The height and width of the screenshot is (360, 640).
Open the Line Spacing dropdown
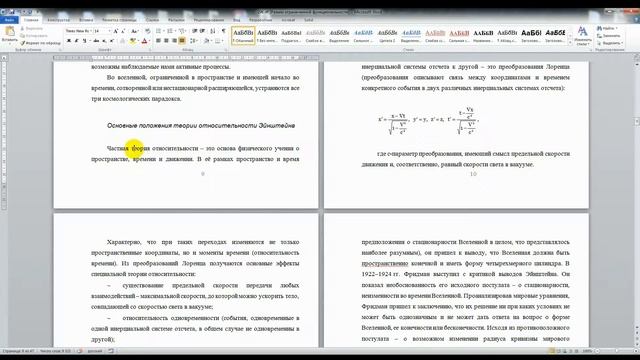[x=194, y=41]
